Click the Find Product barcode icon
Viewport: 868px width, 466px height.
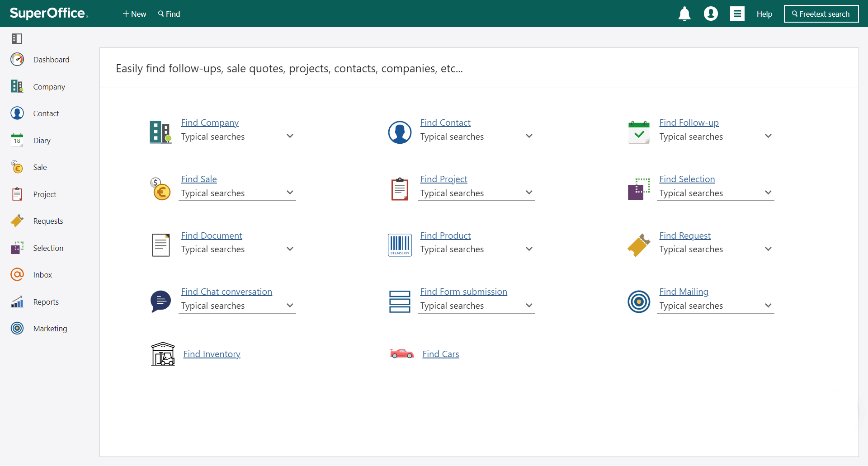pos(400,245)
